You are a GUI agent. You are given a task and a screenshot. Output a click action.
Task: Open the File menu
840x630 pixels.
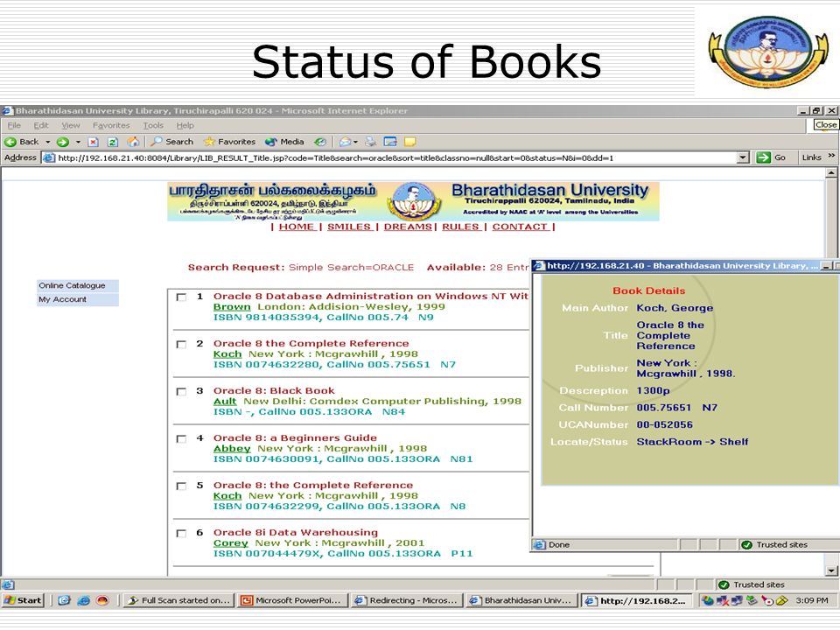[15, 125]
